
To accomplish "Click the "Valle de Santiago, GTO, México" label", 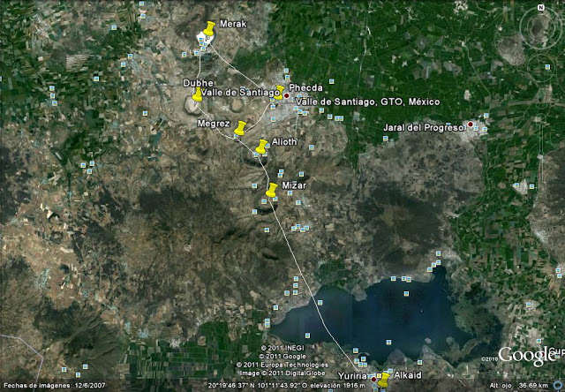I will click(350, 102).
